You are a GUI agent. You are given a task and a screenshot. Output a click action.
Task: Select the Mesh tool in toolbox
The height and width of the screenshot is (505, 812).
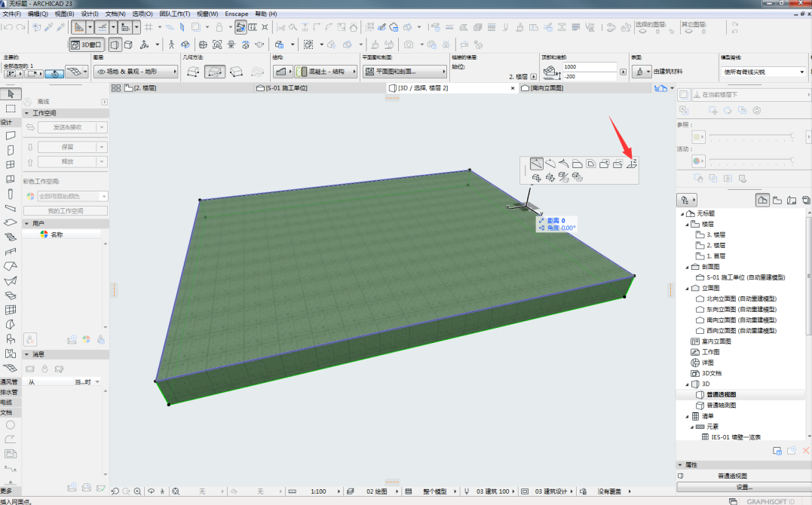[x=11, y=368]
